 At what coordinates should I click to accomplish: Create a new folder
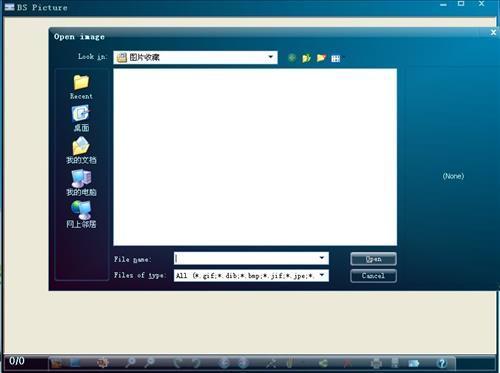[x=321, y=58]
